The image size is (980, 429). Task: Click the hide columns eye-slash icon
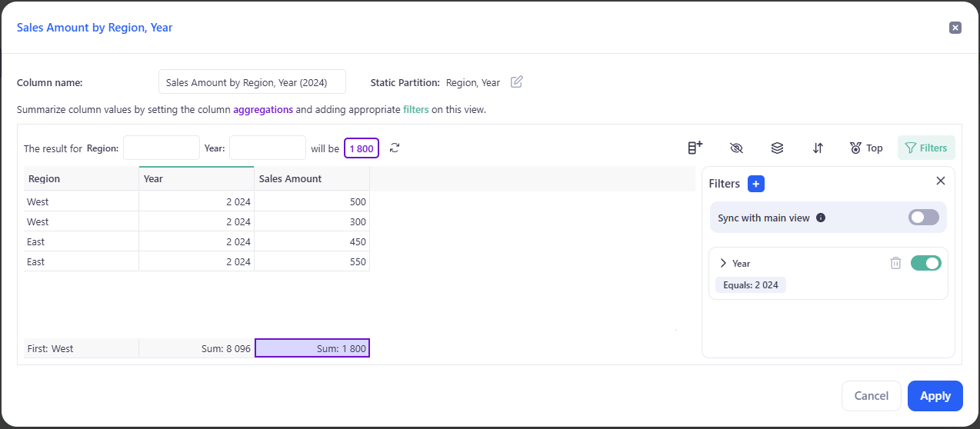coord(736,148)
